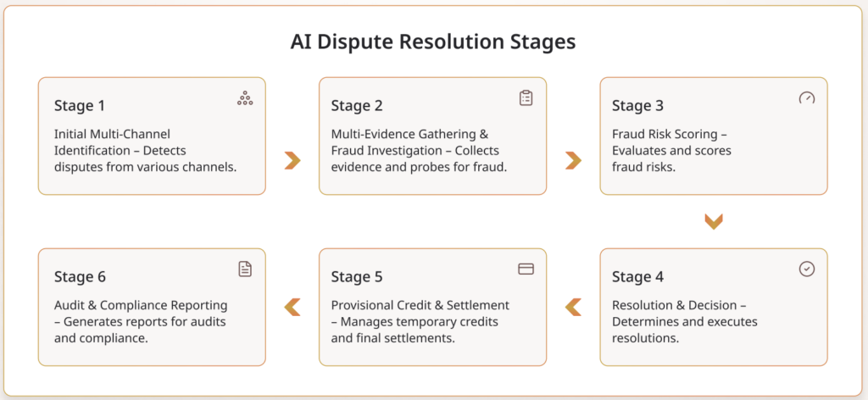Screen dimensions: 868x400
Task: Click the gauge icon in Stage 3
Action: (x=806, y=98)
